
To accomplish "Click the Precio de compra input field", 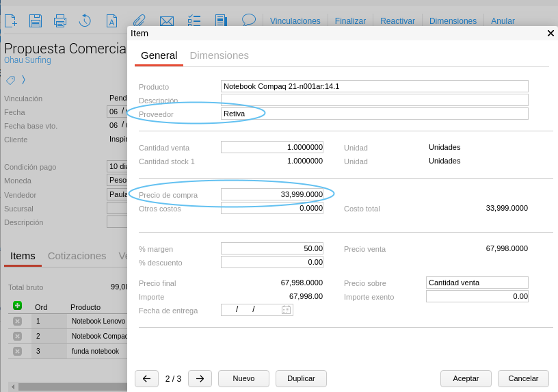I will click(x=271, y=194).
